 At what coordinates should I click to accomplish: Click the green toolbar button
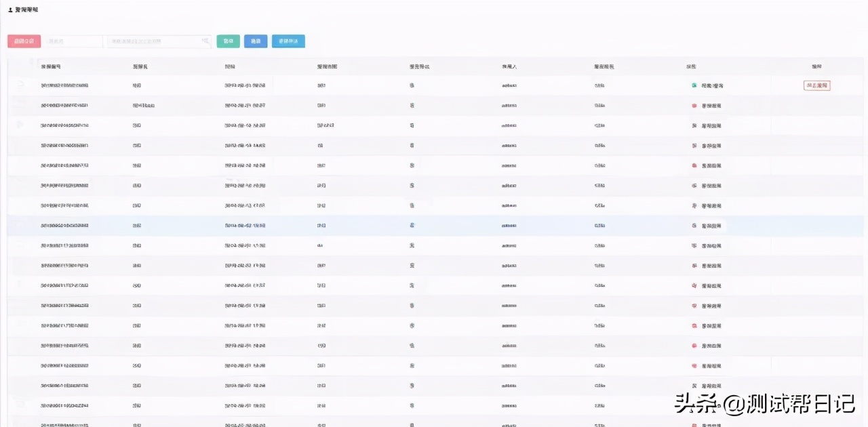229,41
